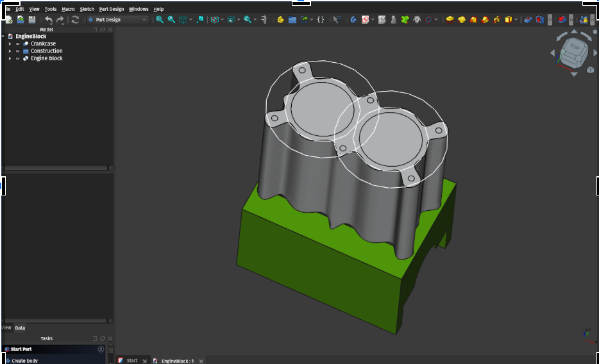Click the Create body toolbar icon
Screen dimensions: 599x364
coord(353,20)
